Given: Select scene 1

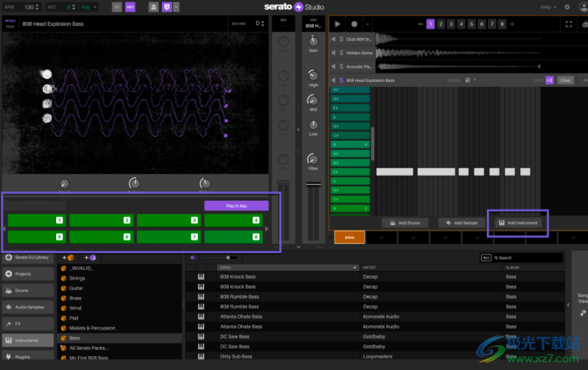Looking at the screenshot, I should [x=431, y=24].
